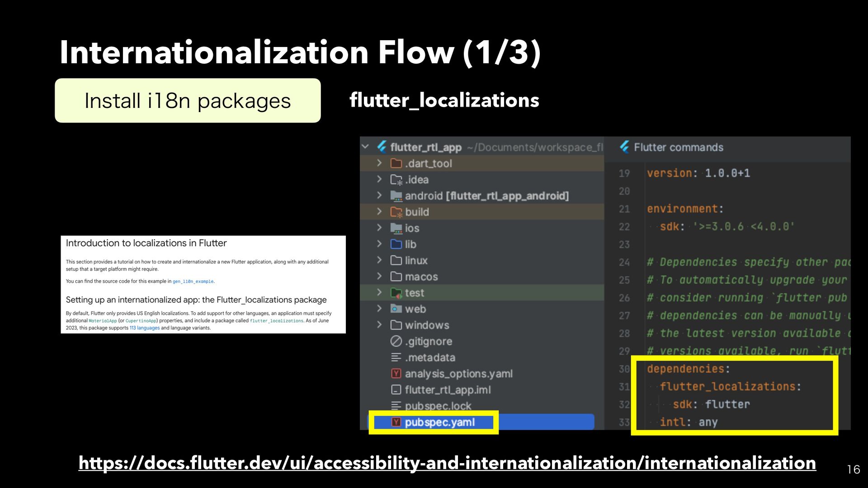Click the pubspec.yaml file icon
Screen dimensions: 868x488
click(x=396, y=422)
